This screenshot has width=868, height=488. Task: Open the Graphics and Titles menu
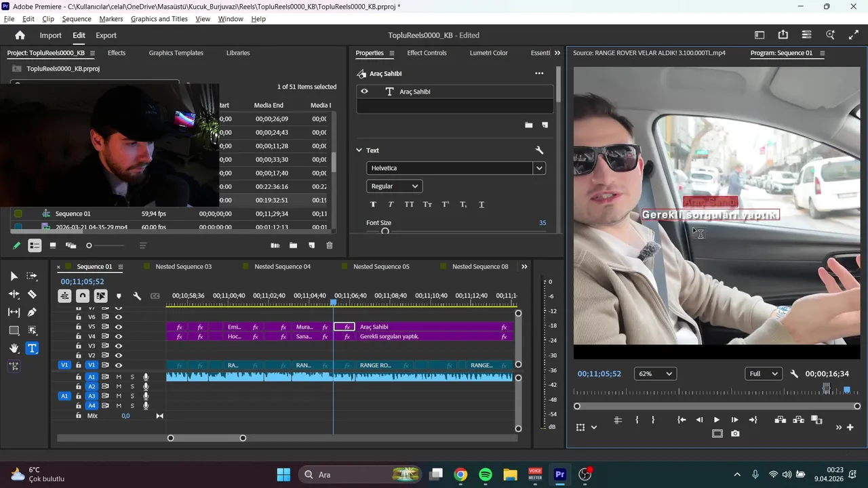click(159, 19)
